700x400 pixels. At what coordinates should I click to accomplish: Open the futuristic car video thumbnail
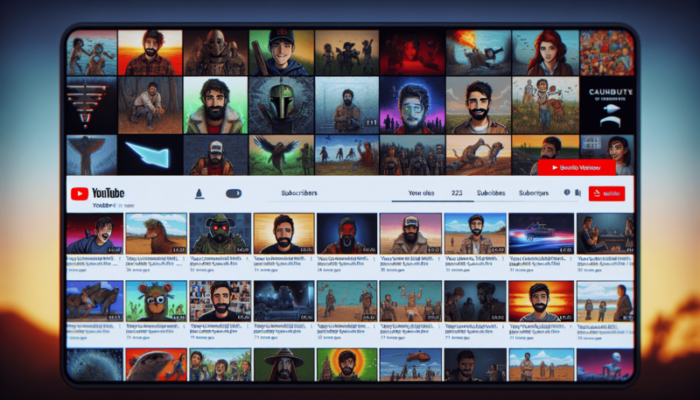(542, 232)
